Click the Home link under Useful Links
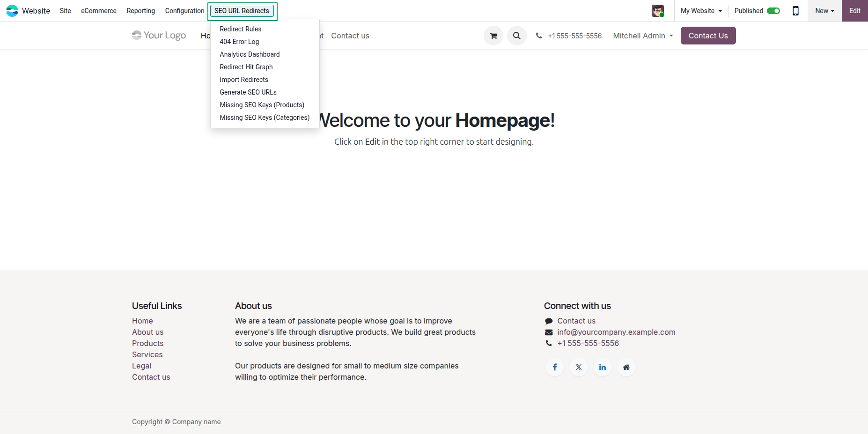Viewport: 868px width, 434px height. [x=142, y=321]
